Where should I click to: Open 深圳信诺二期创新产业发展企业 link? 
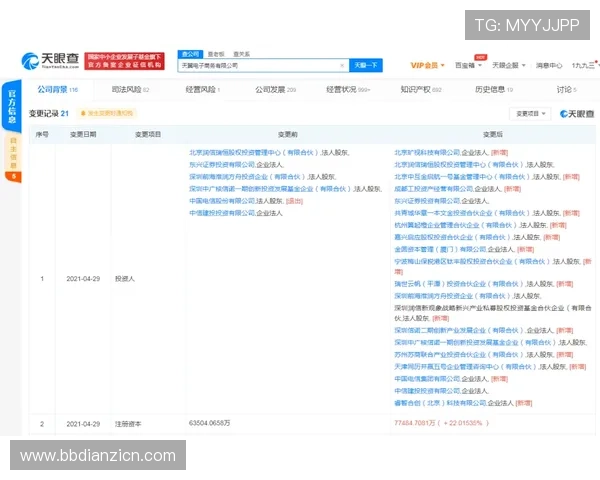(x=460, y=330)
